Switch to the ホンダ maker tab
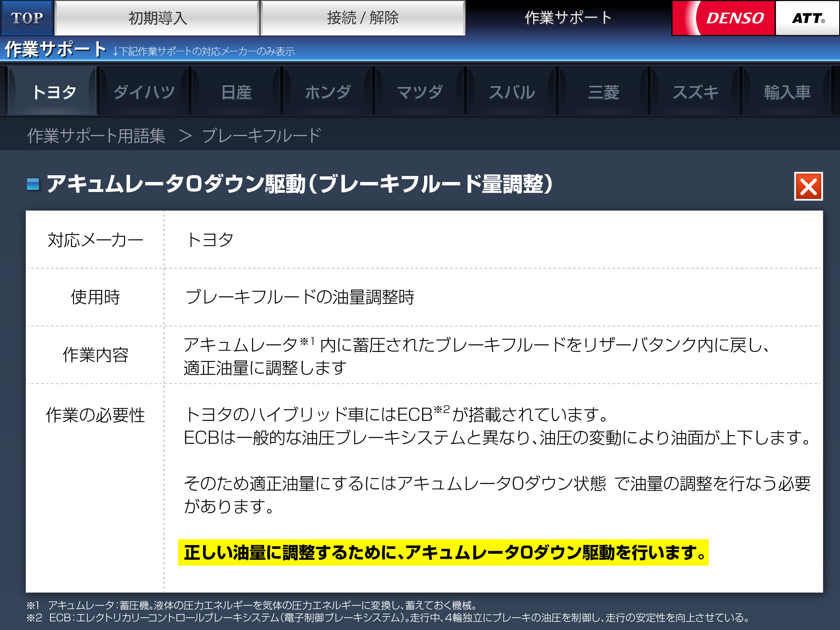The width and height of the screenshot is (840, 630). pos(328,92)
